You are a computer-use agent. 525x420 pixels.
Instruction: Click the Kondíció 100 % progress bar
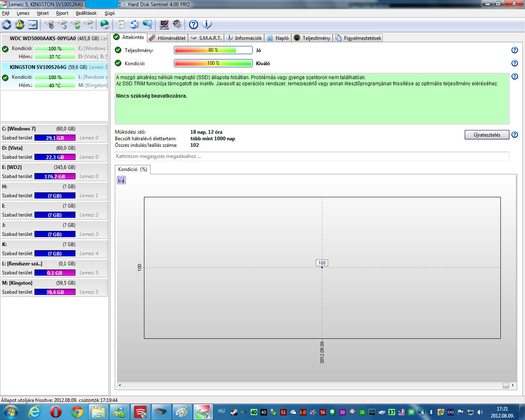tap(213, 63)
